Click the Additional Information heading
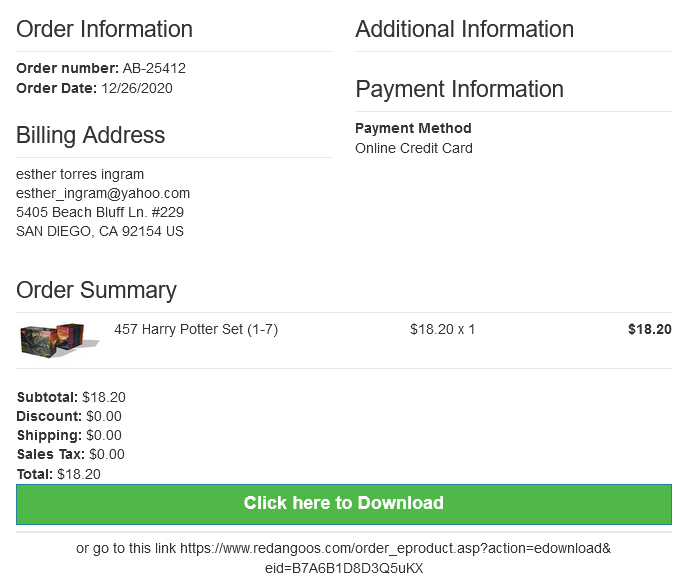Screen dimensions: 690x581 [x=464, y=29]
